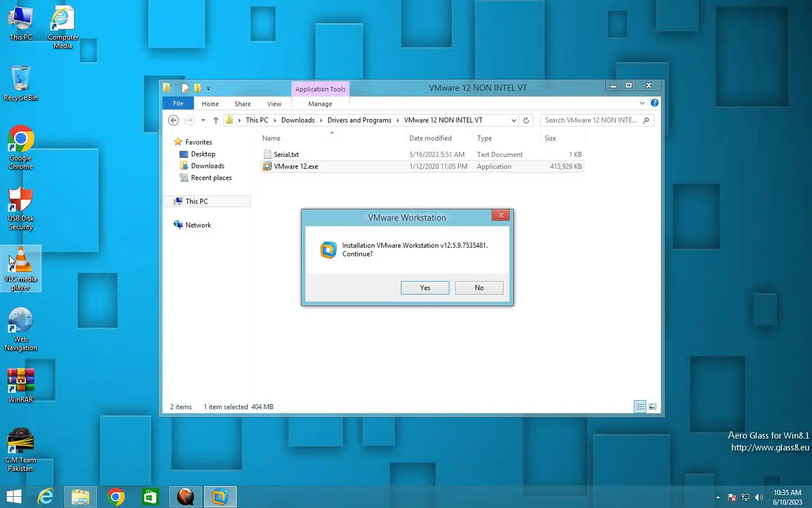Open the Windows Start button
Screen dimensions: 812x508
pyautogui.click(x=14, y=497)
